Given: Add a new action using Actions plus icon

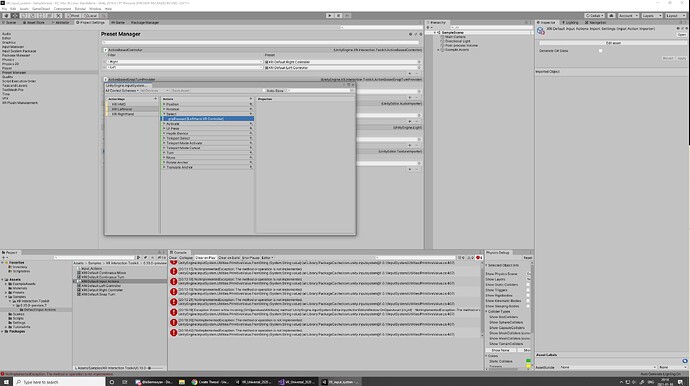Looking at the screenshot, I should click(x=251, y=99).
